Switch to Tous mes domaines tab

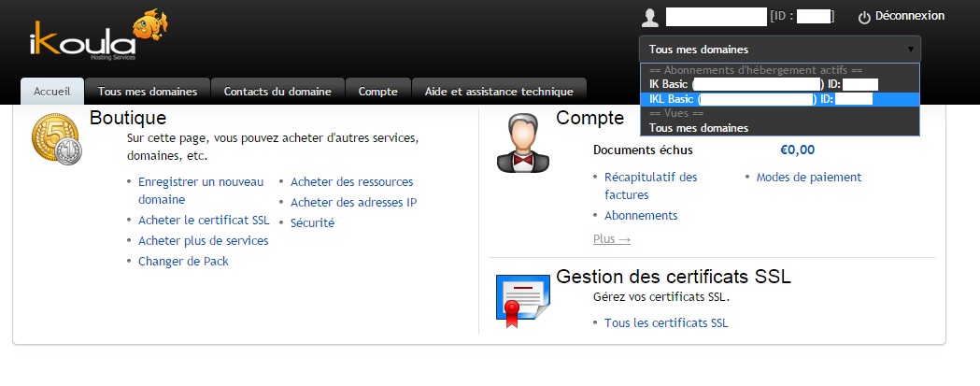point(148,92)
